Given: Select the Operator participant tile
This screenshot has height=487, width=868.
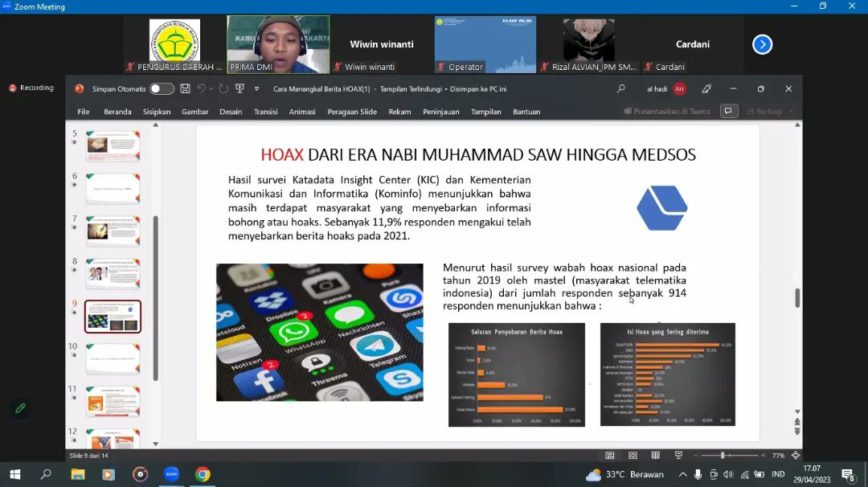Looking at the screenshot, I should click(x=485, y=44).
